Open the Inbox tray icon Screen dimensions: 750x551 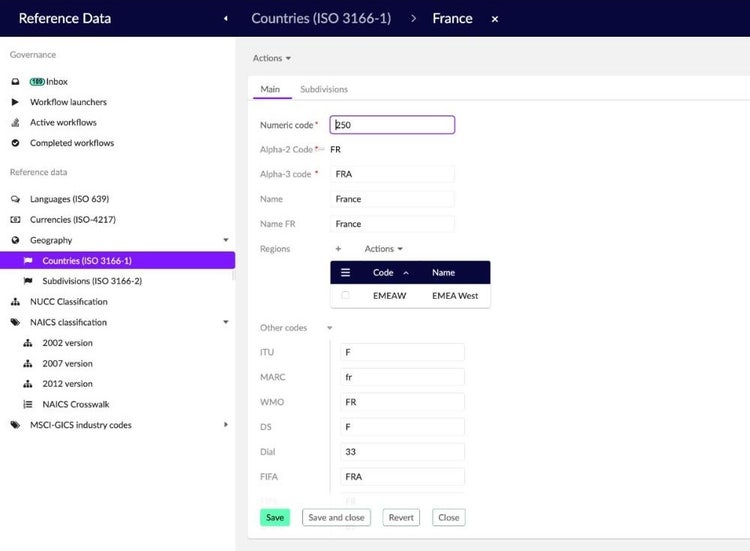click(x=15, y=82)
